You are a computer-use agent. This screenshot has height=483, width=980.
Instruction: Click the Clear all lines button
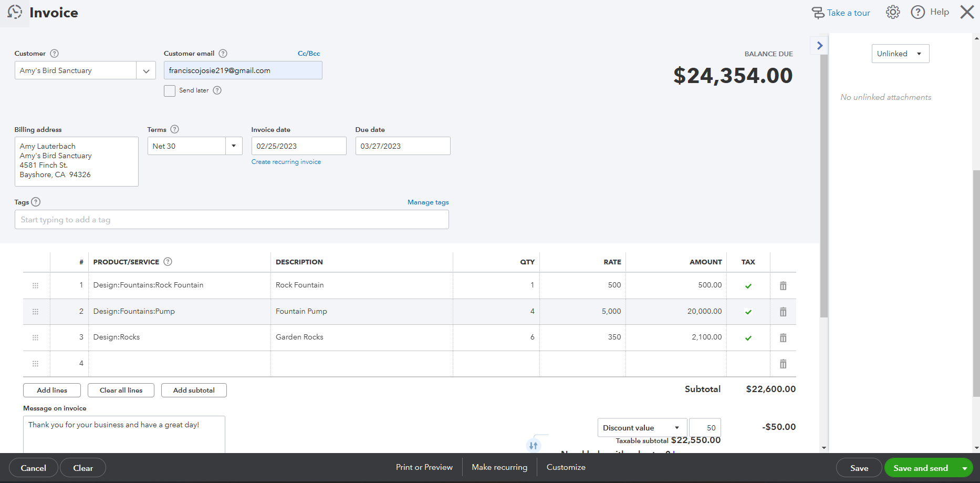tap(121, 390)
